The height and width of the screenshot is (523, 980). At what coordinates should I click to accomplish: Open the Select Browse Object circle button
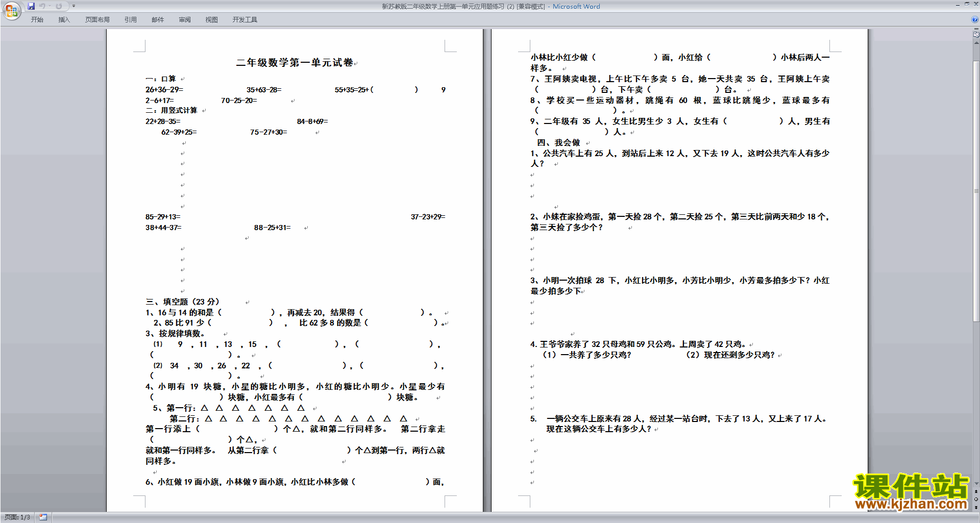[976, 500]
